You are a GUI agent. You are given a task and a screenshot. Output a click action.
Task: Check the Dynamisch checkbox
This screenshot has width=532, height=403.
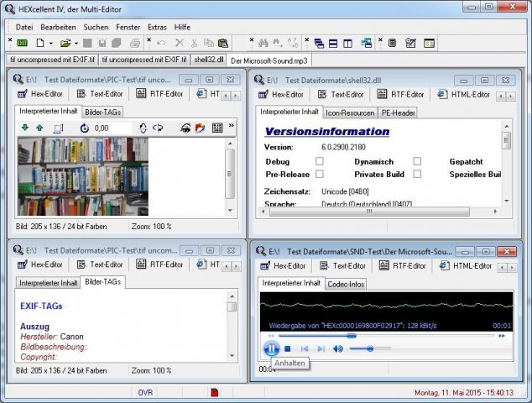(x=417, y=161)
